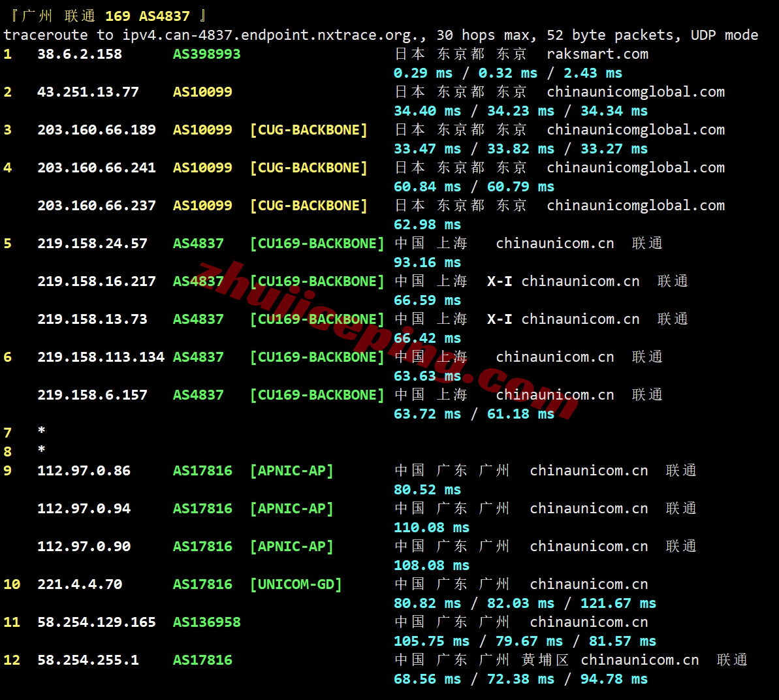Click the [UNICOM-GD] tag
This screenshot has height=700, width=779.
(x=296, y=584)
